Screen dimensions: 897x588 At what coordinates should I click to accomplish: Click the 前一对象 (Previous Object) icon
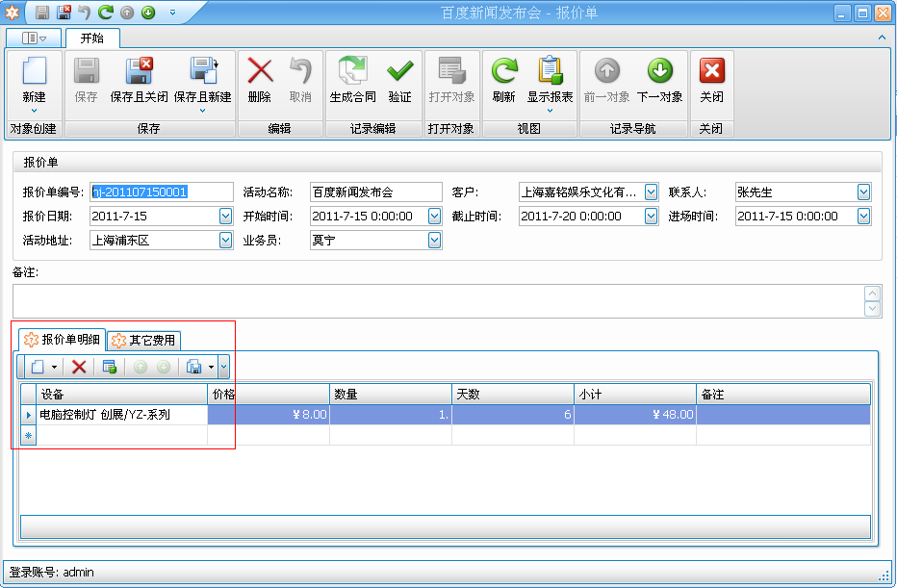tap(607, 71)
